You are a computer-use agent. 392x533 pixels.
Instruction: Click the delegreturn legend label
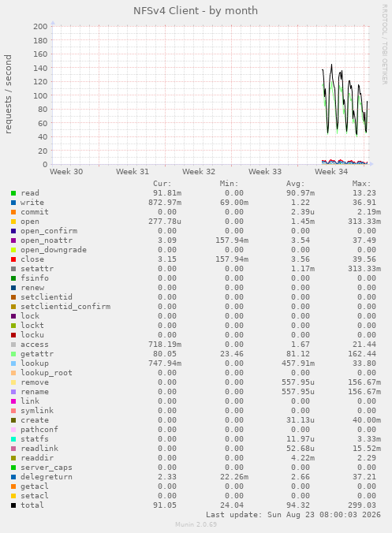[x=47, y=476]
